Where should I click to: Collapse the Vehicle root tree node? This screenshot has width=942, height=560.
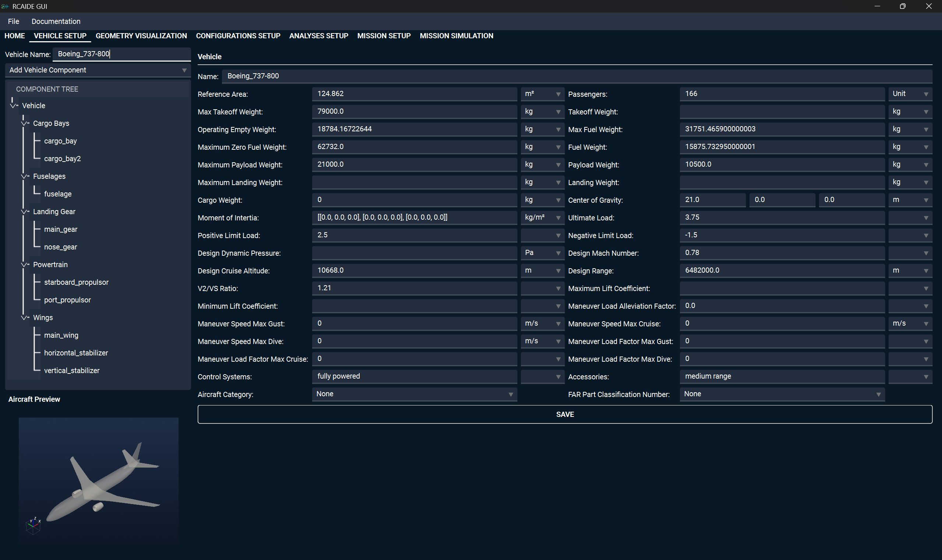[13, 106]
